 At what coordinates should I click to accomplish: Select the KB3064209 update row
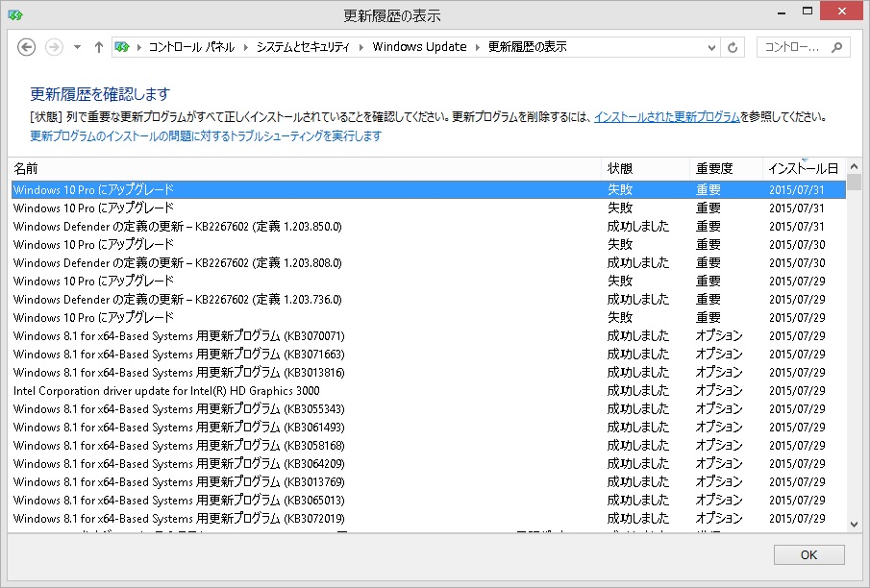[x=429, y=464]
